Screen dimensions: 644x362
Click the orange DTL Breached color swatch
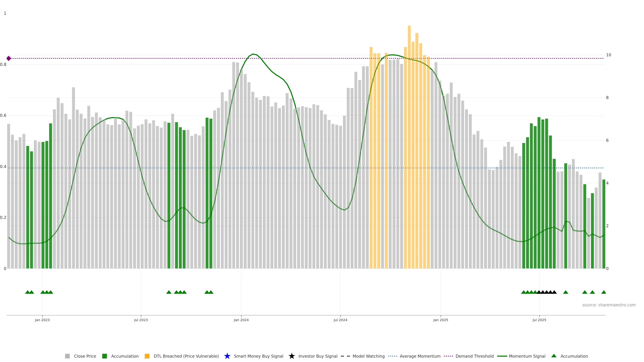147,356
